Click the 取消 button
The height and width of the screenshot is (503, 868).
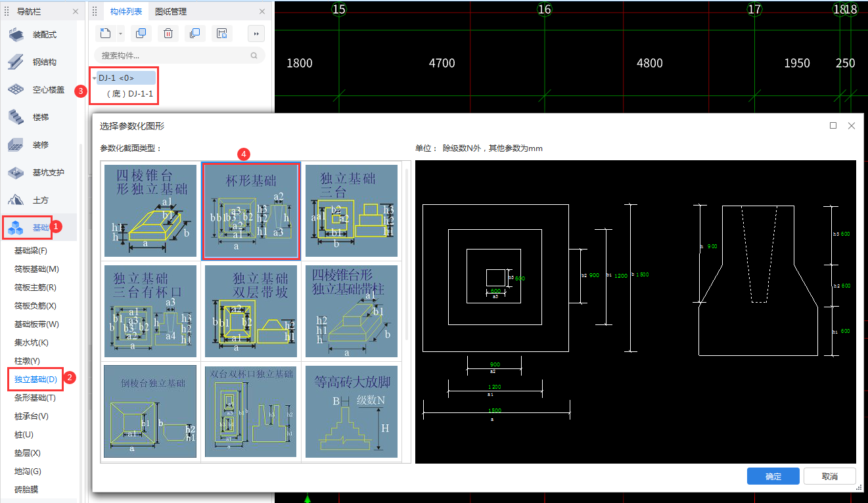click(830, 476)
